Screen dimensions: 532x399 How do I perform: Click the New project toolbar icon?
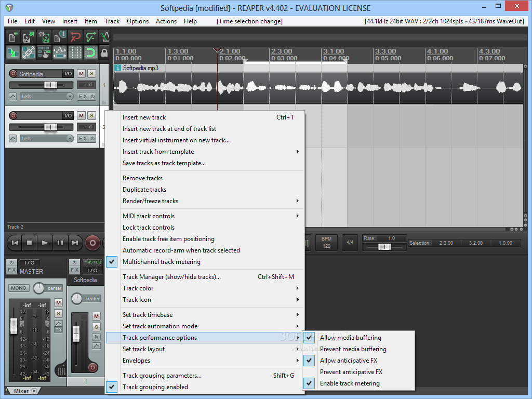pos(13,37)
